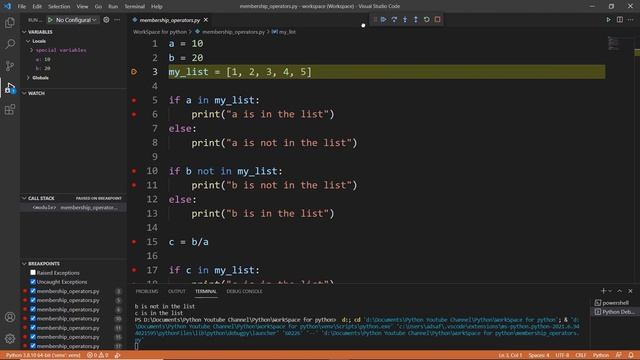Click Step Out in the debug toolbar
This screenshot has height=360, width=640.
point(416,19)
